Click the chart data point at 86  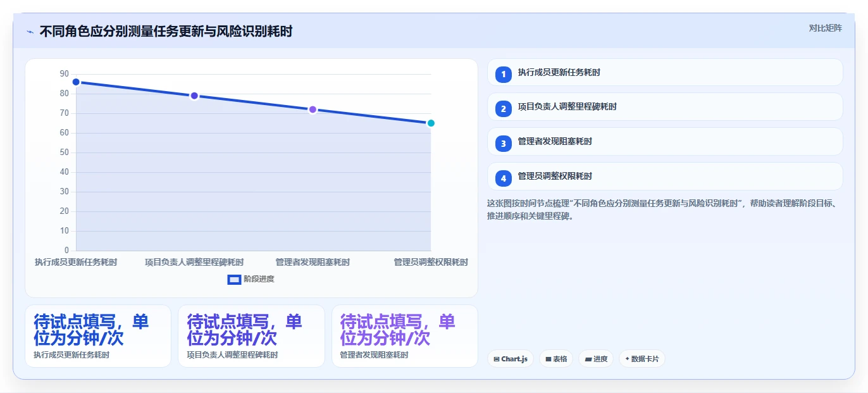[x=76, y=82]
